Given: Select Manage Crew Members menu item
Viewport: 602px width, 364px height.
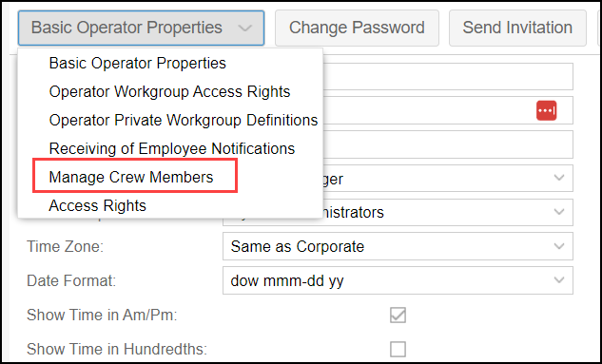Looking at the screenshot, I should pos(131,177).
